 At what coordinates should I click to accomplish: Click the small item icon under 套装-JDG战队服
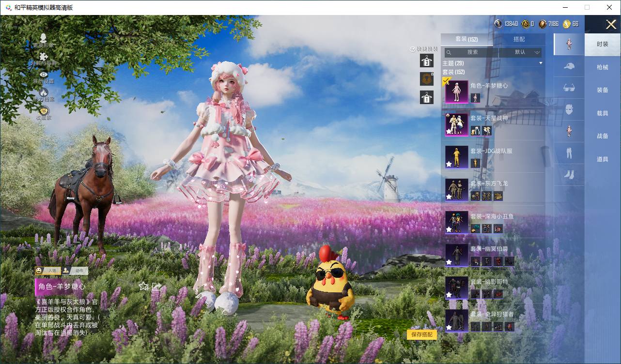[475, 164]
